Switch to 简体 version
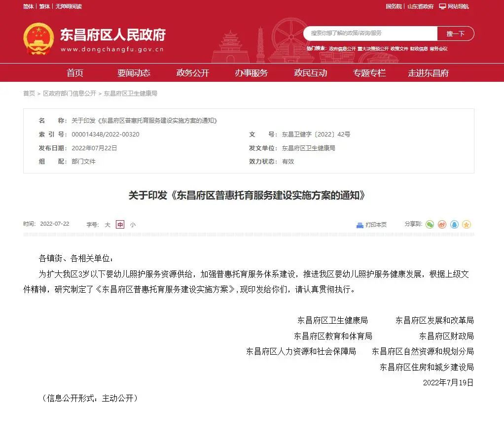The width and height of the screenshot is (504, 440). click(28, 6)
